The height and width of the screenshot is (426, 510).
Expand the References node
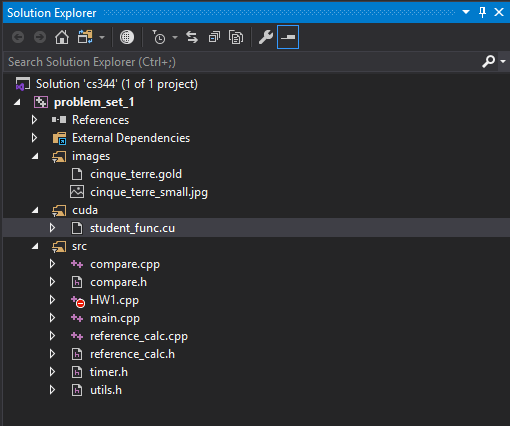[x=34, y=120]
